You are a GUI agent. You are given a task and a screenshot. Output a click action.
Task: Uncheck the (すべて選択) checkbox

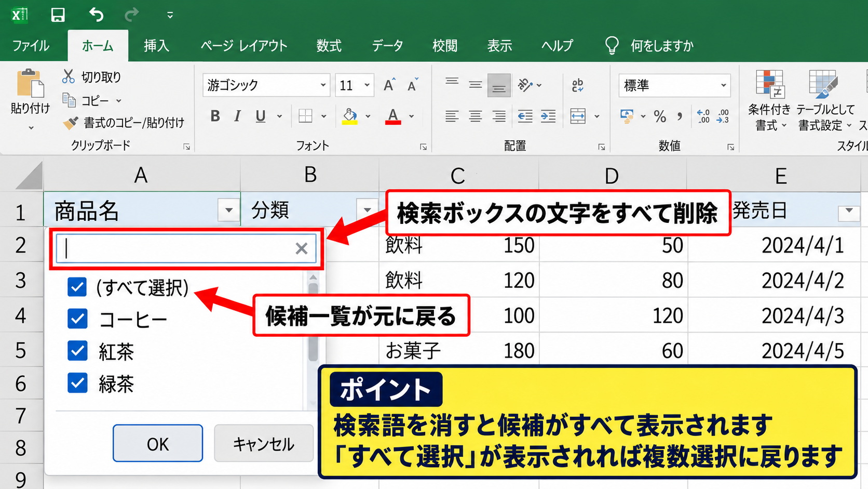[77, 287]
